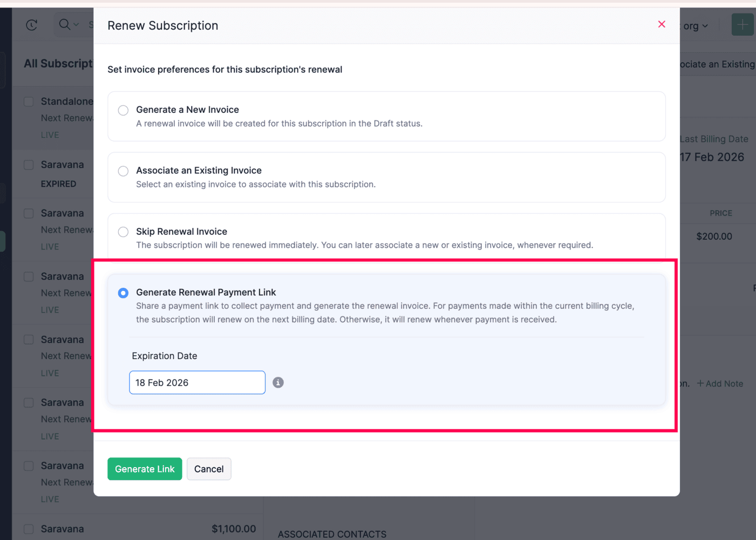Tick the checkbox for expired Saravana subscription
Image resolution: width=756 pixels, height=540 pixels.
(29, 165)
